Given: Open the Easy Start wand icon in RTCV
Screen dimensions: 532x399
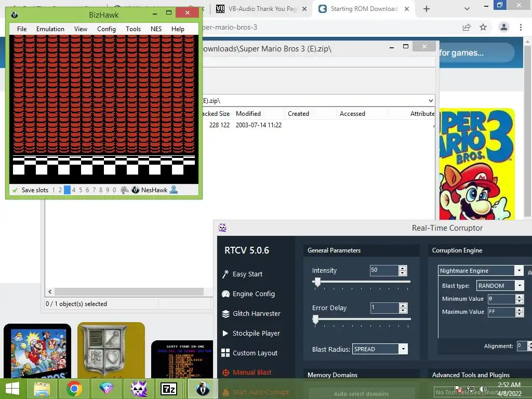Looking at the screenshot, I should coord(225,274).
